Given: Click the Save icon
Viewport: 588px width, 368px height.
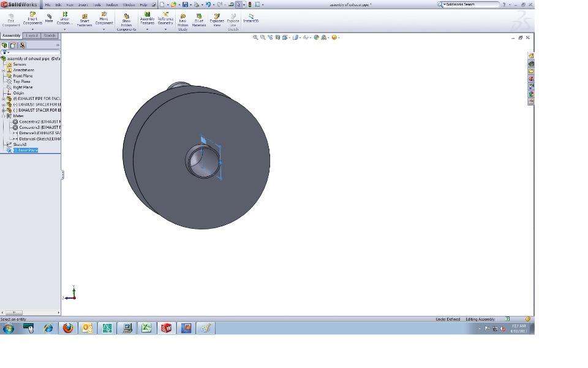Looking at the screenshot, I should [185, 4].
